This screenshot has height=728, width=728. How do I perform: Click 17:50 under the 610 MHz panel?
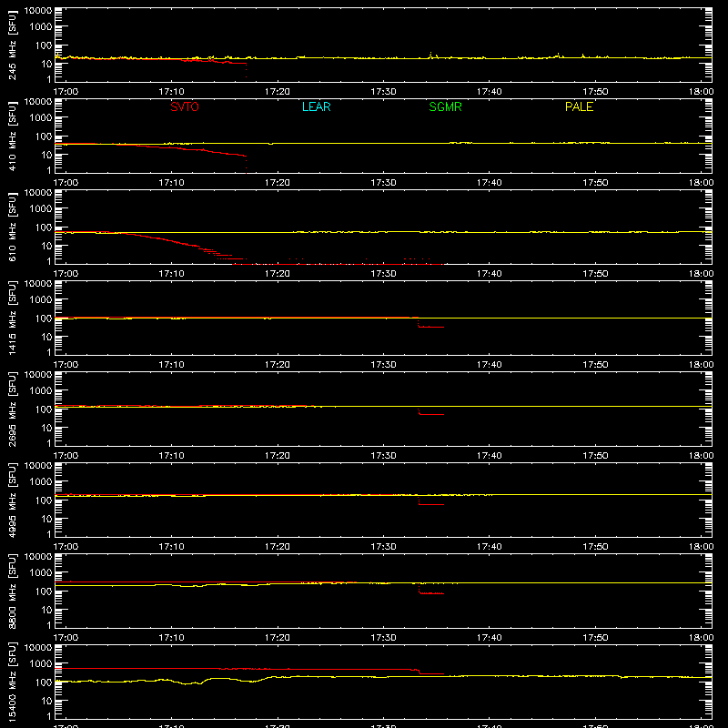click(595, 274)
